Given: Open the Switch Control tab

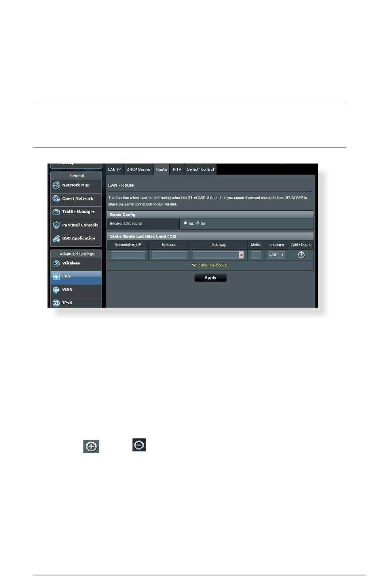Looking at the screenshot, I should (x=200, y=169).
